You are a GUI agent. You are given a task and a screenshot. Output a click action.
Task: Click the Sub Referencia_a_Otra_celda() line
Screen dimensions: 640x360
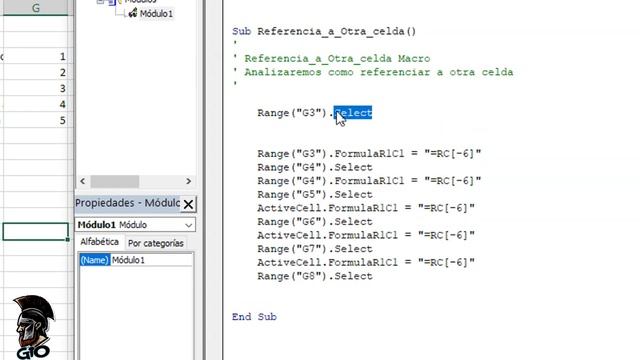324,31
